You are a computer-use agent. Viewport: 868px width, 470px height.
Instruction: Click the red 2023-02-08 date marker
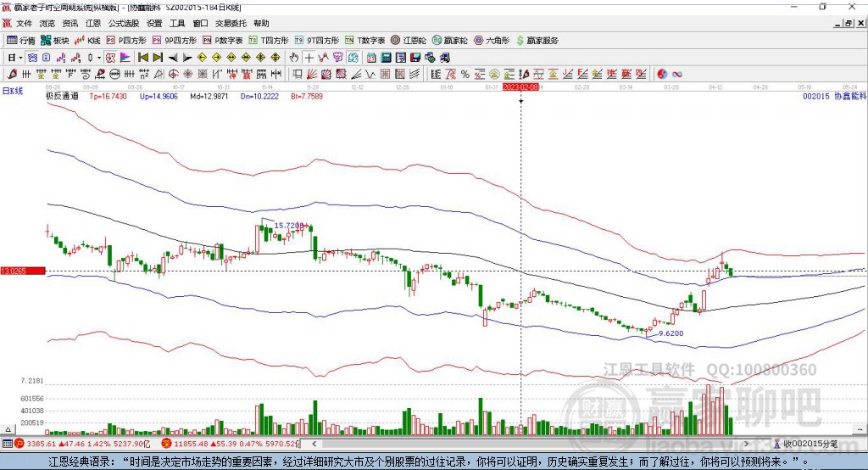520,87
